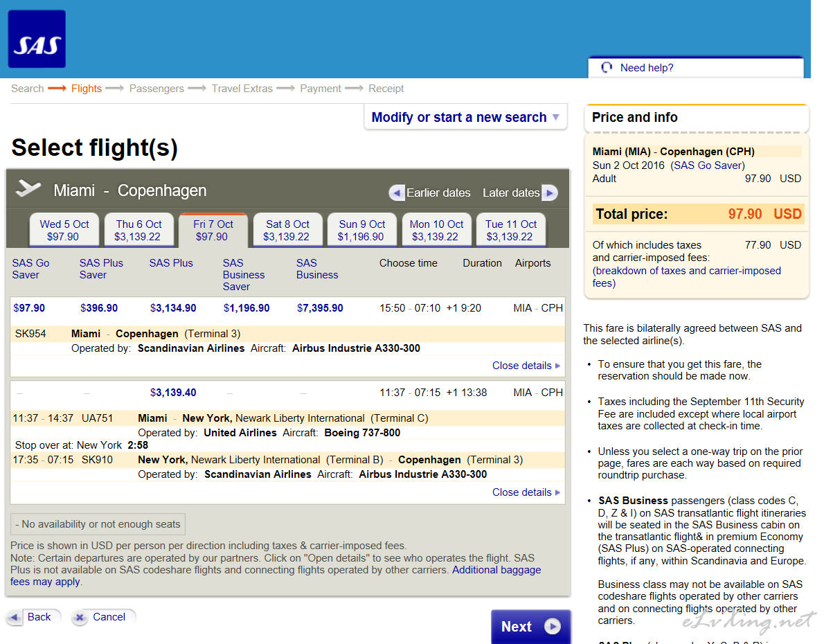Click No availability or not enough seats legend

[98, 524]
